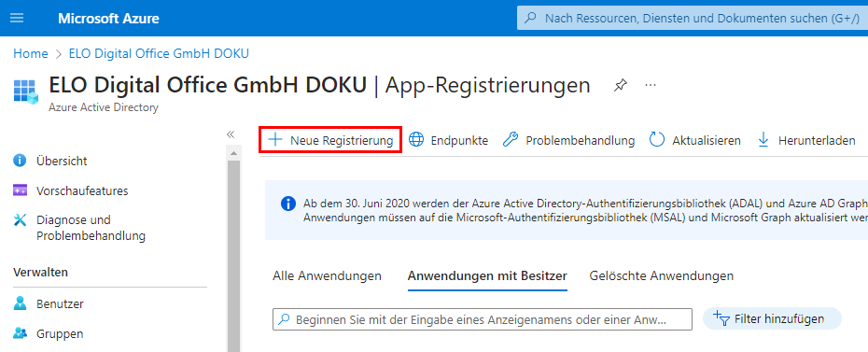This screenshot has width=868, height=352.
Task: Open ELO Digital Office GmbH DOKU breadcrumb
Action: point(159,53)
